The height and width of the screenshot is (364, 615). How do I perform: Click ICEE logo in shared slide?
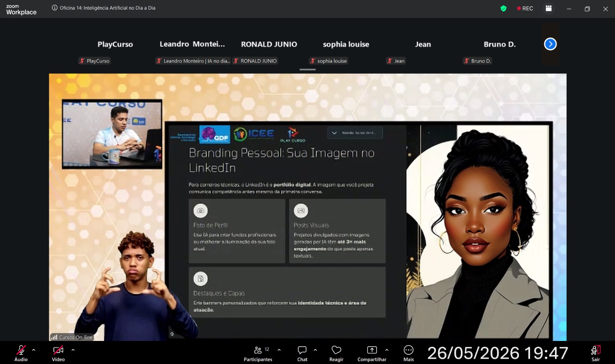click(x=254, y=134)
